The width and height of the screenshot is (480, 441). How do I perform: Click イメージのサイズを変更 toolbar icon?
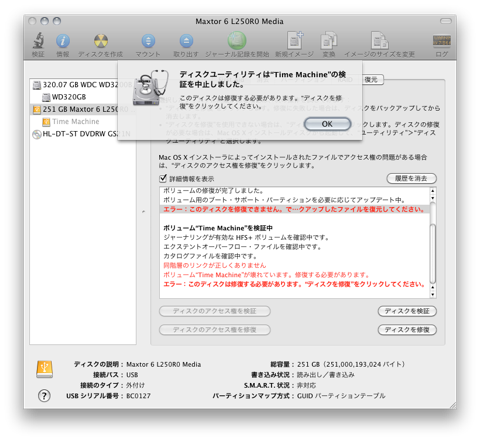380,41
